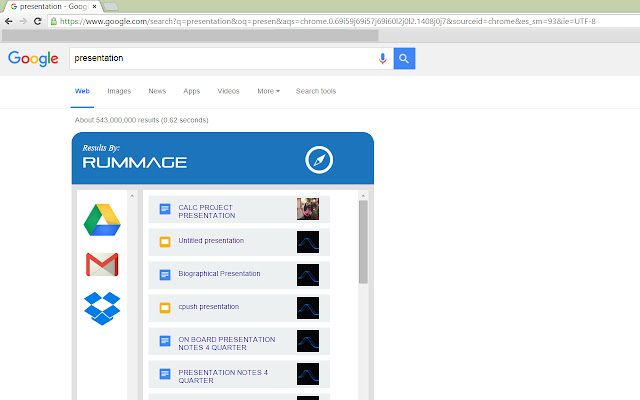The width and height of the screenshot is (640, 400).
Task: Switch to the News tab
Action: (x=157, y=91)
